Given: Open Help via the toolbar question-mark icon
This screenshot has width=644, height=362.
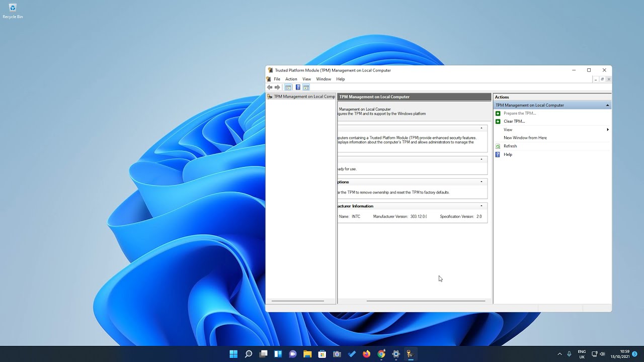Looking at the screenshot, I should 298,87.
